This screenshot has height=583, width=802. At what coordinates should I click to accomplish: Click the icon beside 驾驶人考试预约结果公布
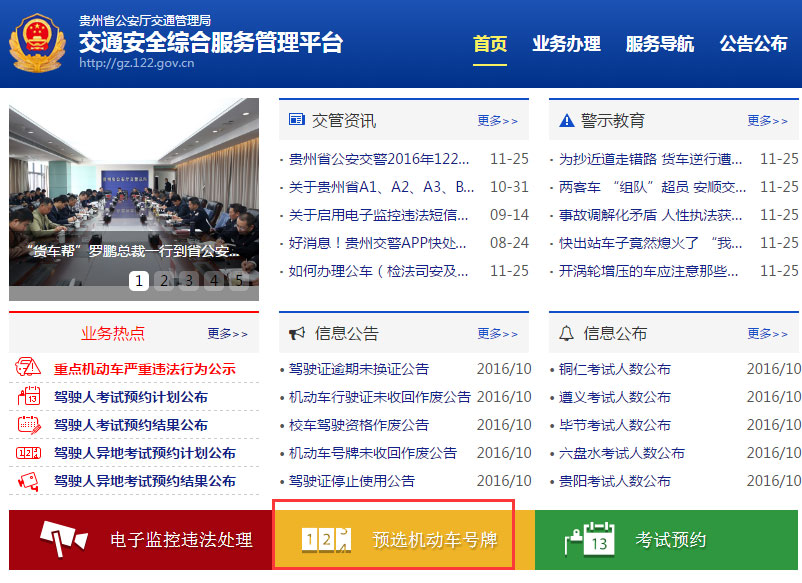coord(28,425)
